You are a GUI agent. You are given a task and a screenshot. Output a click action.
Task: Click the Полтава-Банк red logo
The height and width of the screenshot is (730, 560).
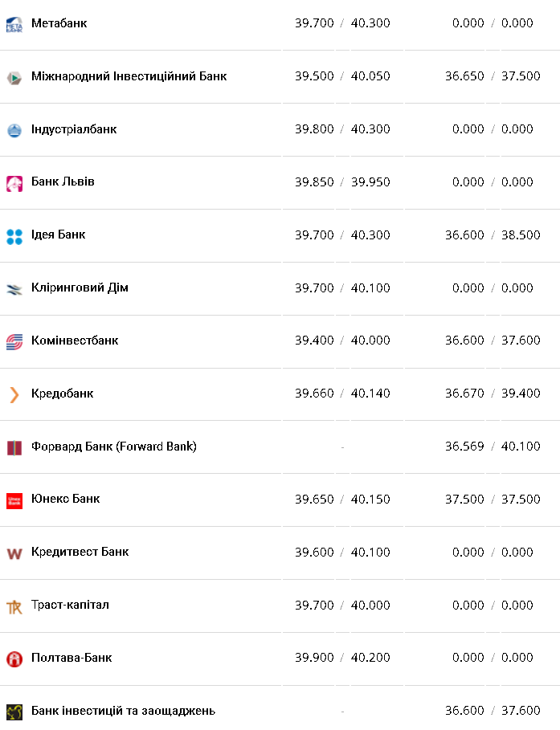coord(14,659)
